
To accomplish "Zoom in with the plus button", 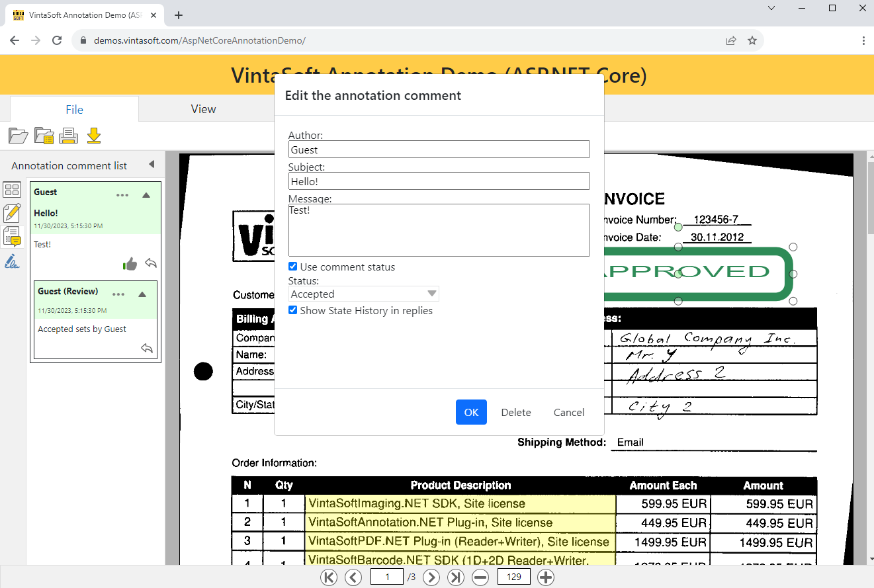I will [x=545, y=577].
